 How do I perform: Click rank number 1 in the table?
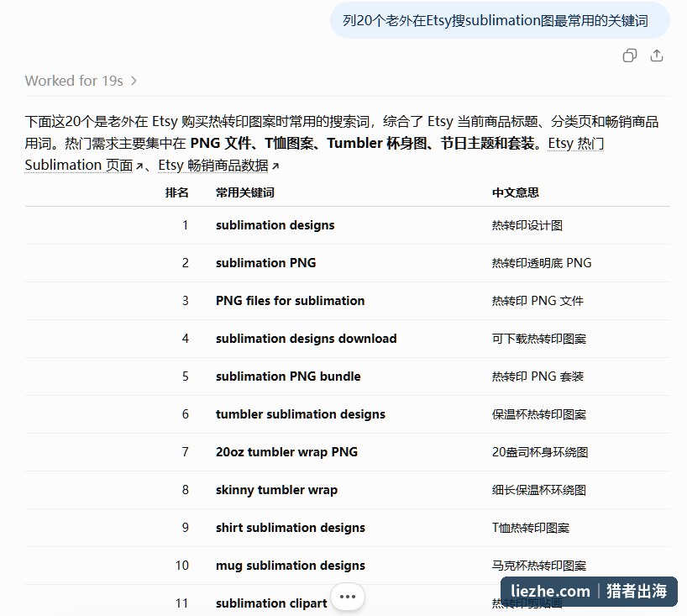tap(185, 225)
